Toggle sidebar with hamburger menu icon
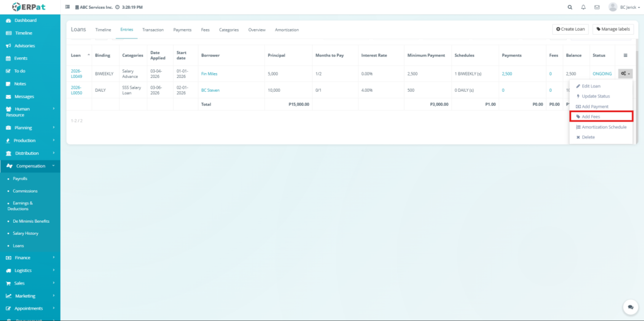 coord(67,7)
